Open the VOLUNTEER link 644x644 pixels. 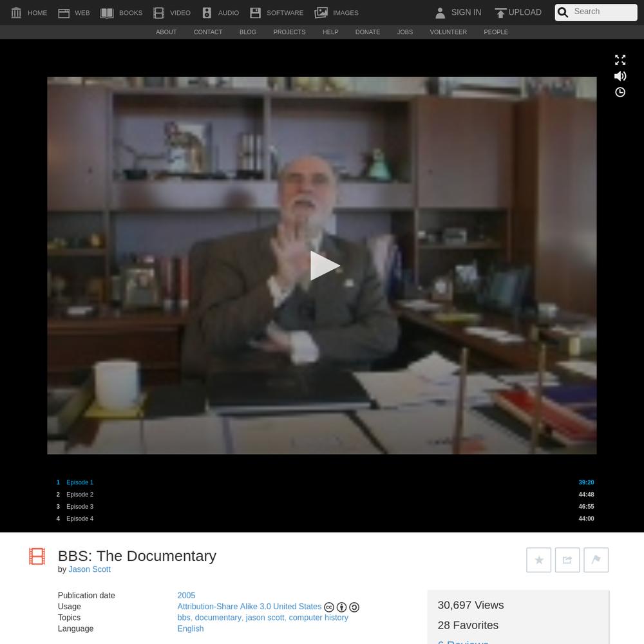(448, 32)
